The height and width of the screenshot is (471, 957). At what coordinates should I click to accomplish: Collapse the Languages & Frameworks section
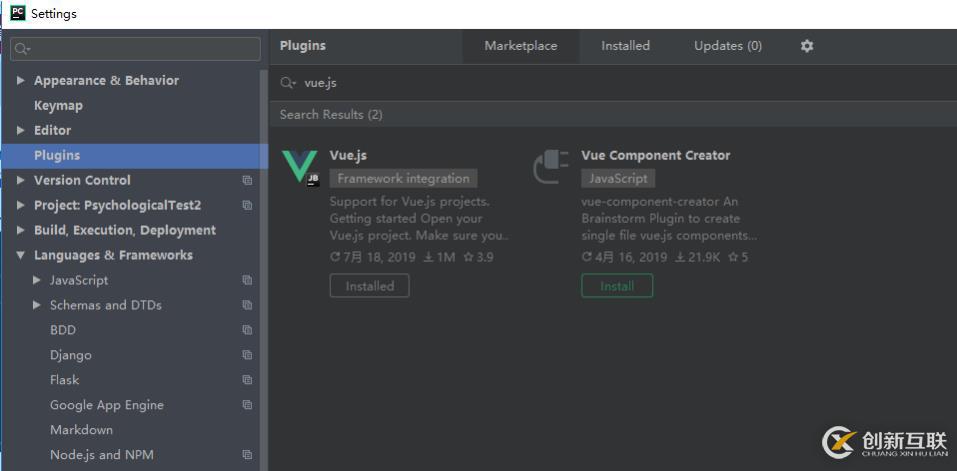21,256
